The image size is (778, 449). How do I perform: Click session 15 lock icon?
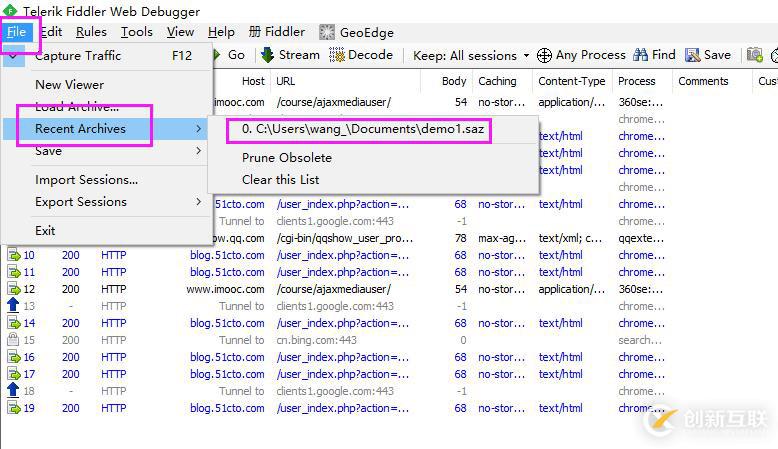tap(13, 340)
